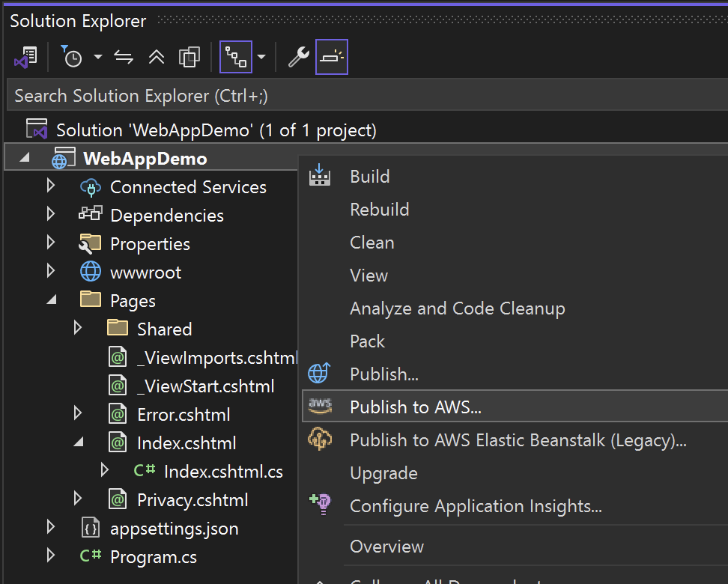
Task: Open Pending Changes Filter dropdown arrow
Action: pyautogui.click(x=97, y=57)
